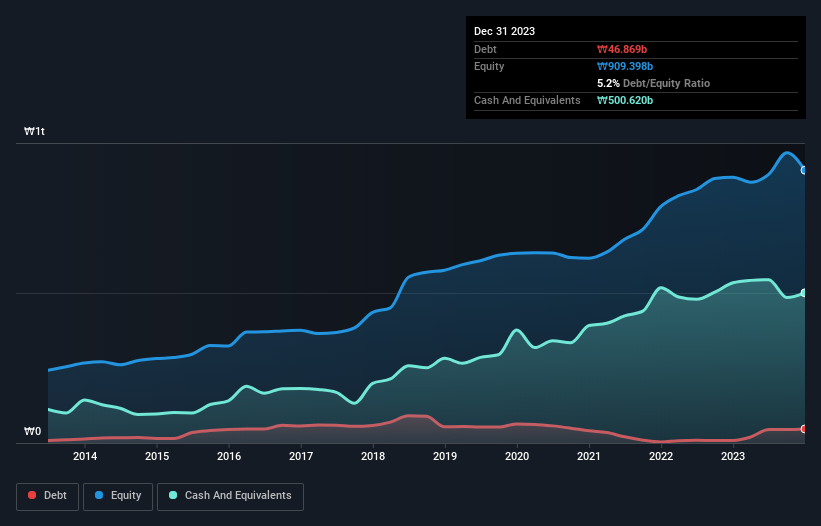The width and height of the screenshot is (821, 526).
Task: Select the Equity end-point marker on chart
Action: pos(804,171)
